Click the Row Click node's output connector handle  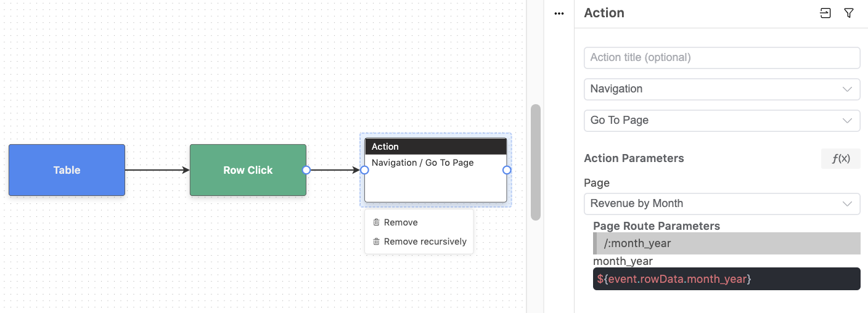pos(306,170)
